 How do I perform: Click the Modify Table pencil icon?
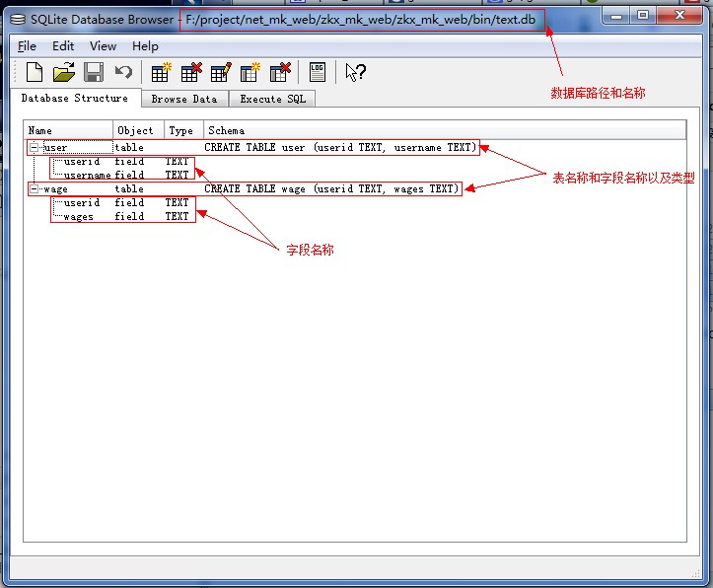click(x=221, y=72)
